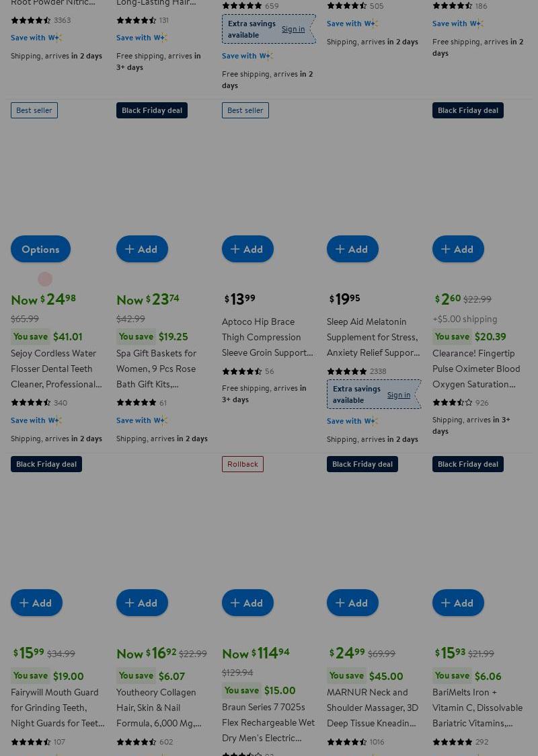Add Fairywill Mouth Guard to cart

point(36,603)
